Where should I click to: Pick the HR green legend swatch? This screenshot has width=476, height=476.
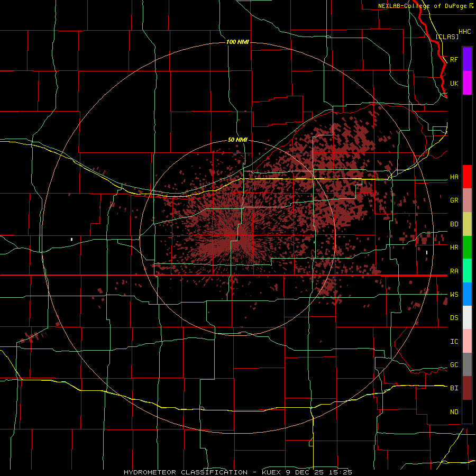tap(467, 248)
